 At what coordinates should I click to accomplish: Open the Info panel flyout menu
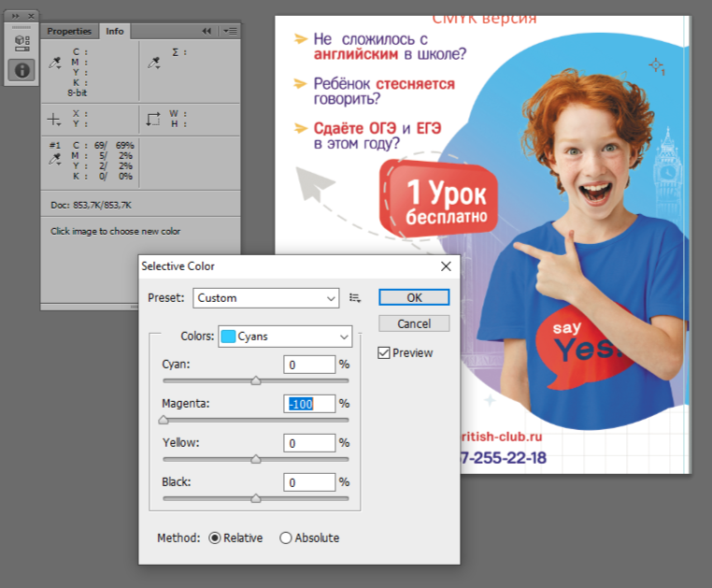tap(230, 31)
